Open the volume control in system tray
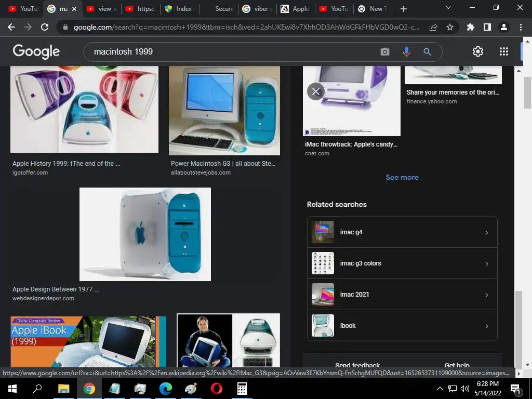This screenshot has width=532, height=399. point(465,389)
